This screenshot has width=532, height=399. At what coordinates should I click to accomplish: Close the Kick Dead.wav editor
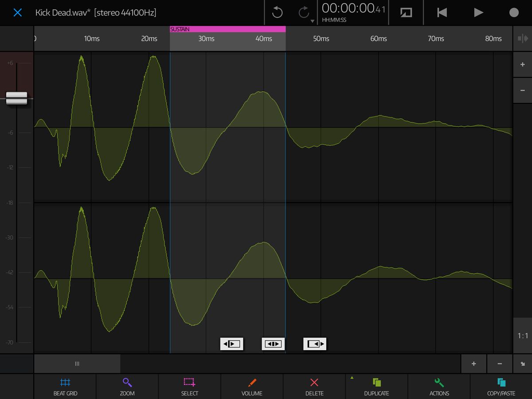pos(17,12)
